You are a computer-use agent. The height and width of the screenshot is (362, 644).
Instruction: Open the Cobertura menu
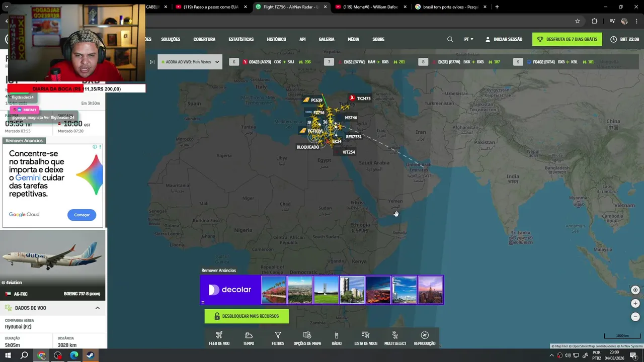coord(204,39)
